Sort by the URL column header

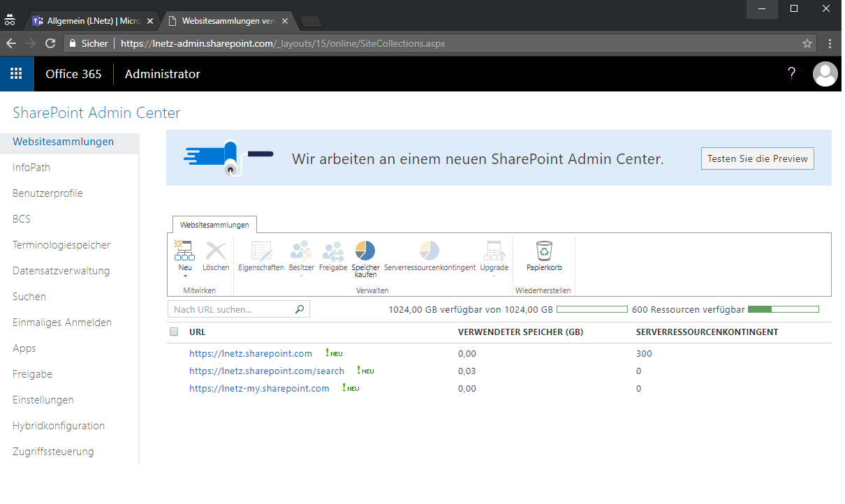[198, 332]
